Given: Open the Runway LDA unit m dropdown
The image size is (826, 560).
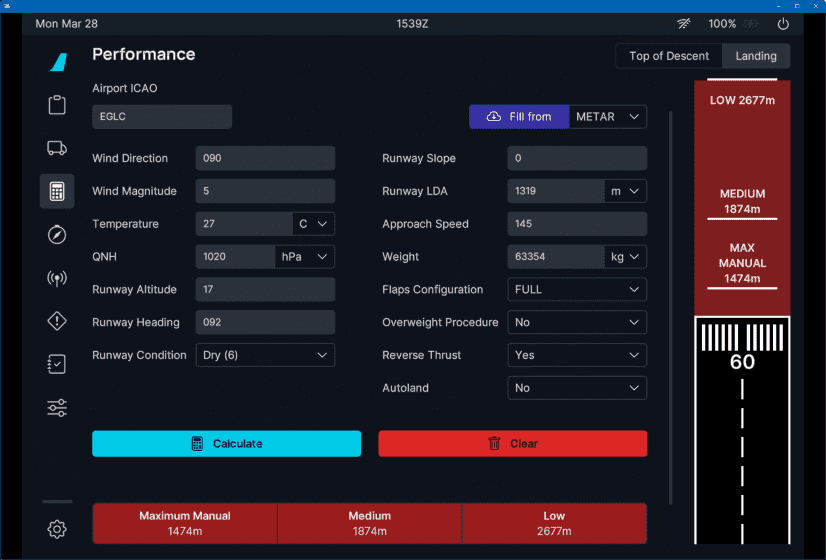Looking at the screenshot, I should (x=625, y=191).
